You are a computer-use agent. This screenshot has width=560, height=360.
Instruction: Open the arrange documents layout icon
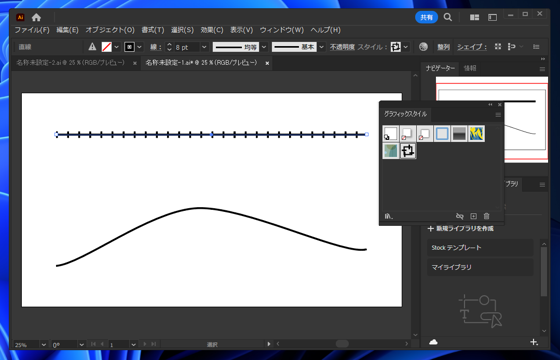(x=474, y=17)
